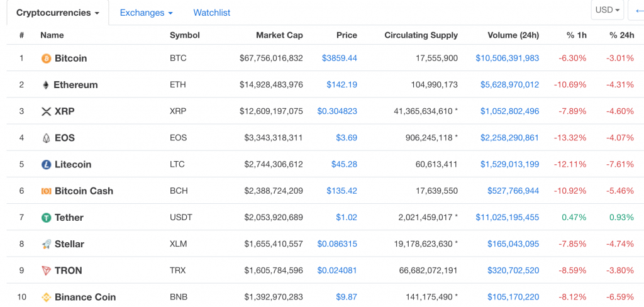Click the Litecoin blue logo icon
The height and width of the screenshot is (307, 644).
coord(46,164)
